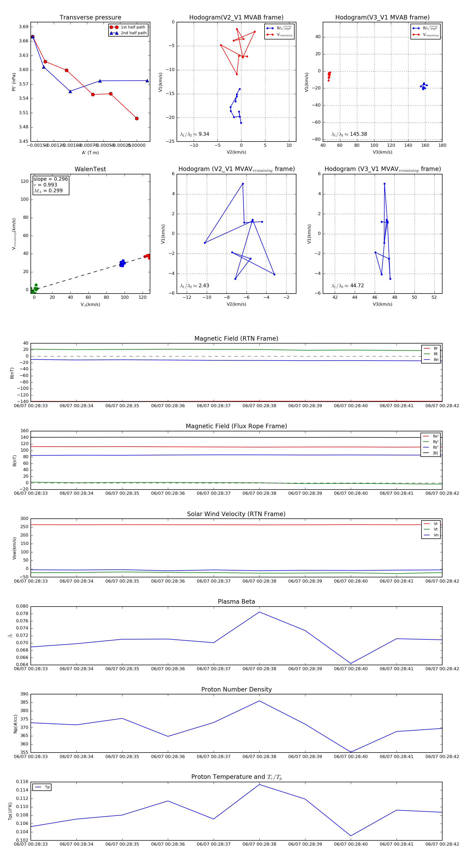Select the Bz' legend entry

coord(431,447)
